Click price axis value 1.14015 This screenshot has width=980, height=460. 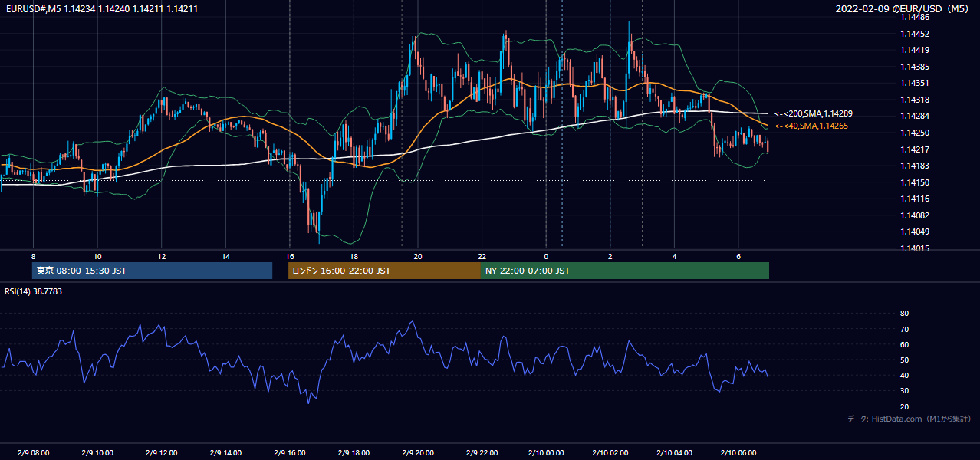(x=915, y=248)
